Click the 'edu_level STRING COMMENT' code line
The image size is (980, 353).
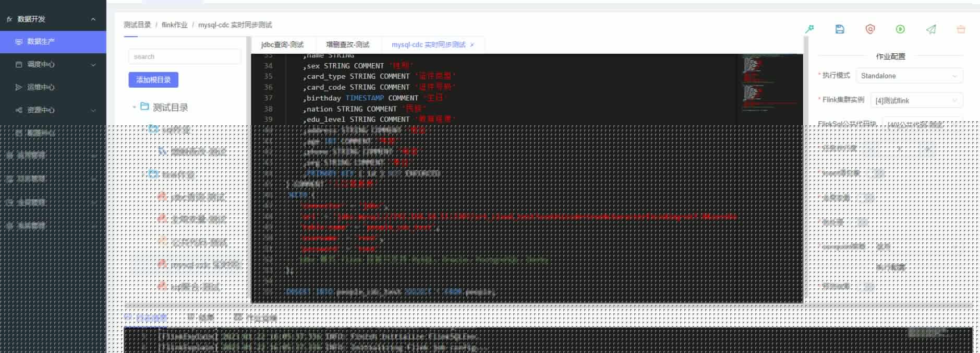[x=380, y=120]
